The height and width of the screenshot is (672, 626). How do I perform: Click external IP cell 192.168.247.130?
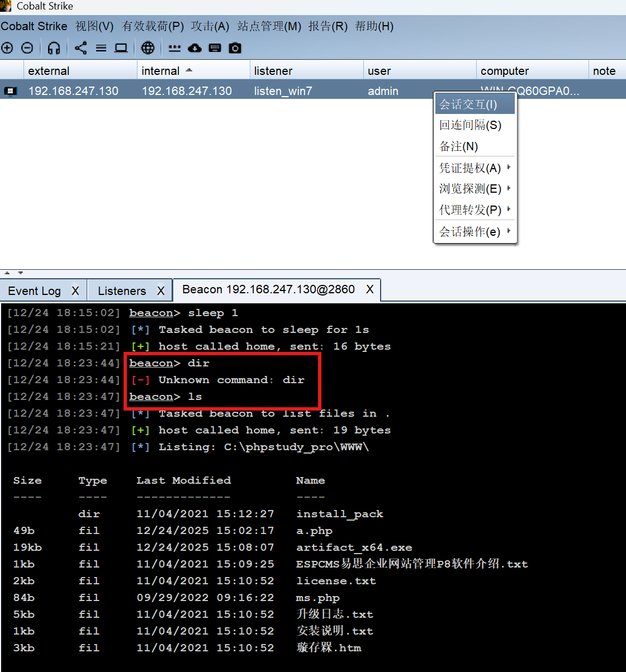73,91
